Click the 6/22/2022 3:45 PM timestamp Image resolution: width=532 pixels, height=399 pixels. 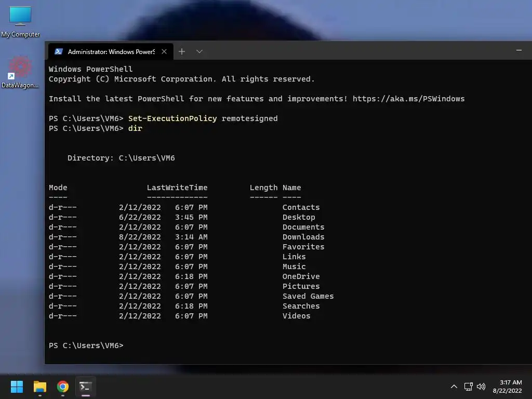[163, 217]
